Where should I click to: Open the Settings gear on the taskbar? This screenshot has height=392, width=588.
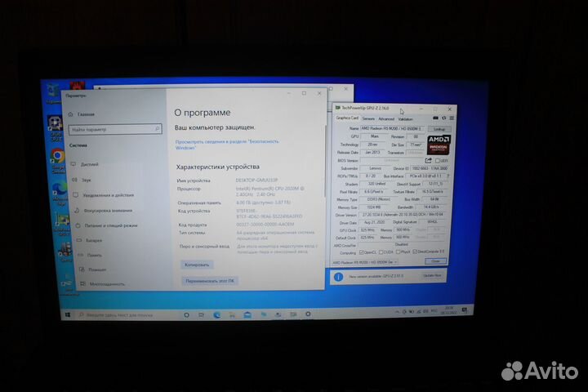click(x=308, y=314)
